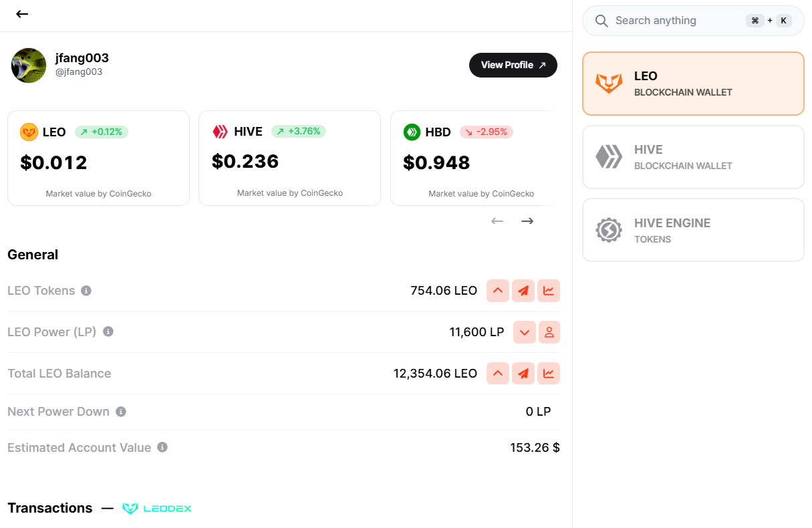The width and height of the screenshot is (812, 528).
Task: Power down LEO Power with down-chevron button
Action: pos(525,332)
